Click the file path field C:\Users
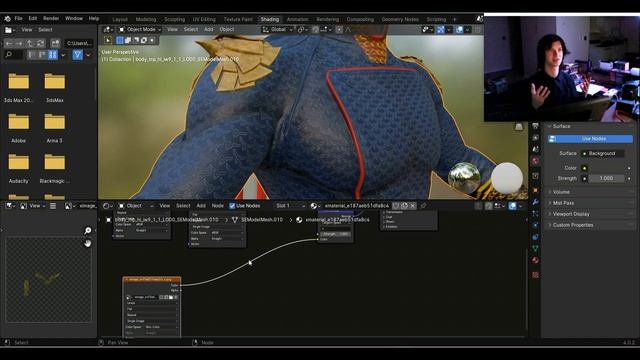 click(x=79, y=43)
